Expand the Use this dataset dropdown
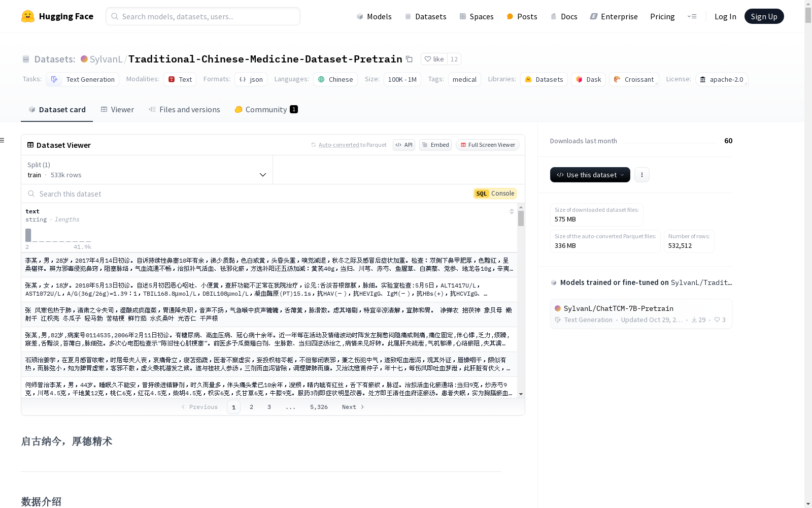 tap(590, 175)
